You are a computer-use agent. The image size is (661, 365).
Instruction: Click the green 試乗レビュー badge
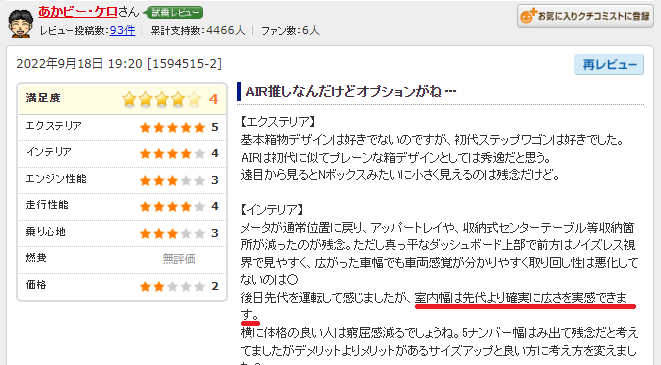pos(173,13)
